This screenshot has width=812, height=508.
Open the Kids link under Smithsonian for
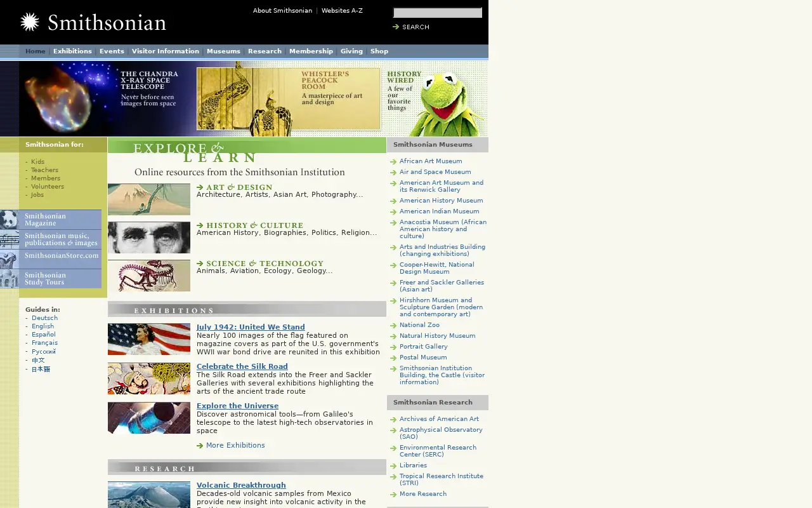37,162
